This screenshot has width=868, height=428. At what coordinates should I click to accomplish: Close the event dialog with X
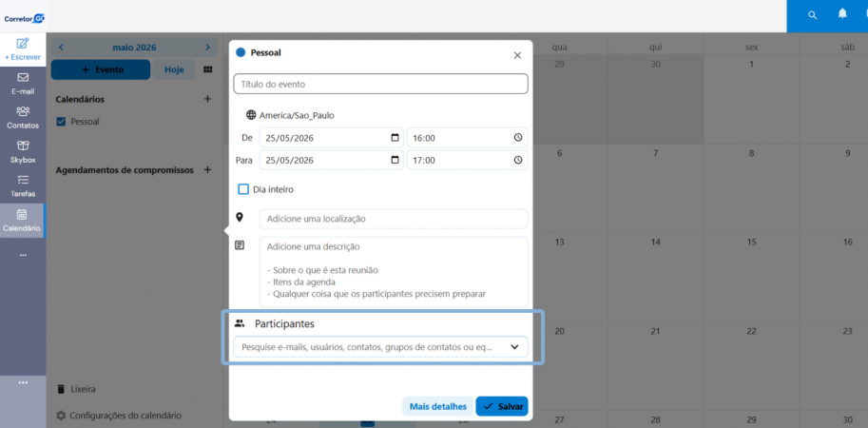[x=517, y=55]
